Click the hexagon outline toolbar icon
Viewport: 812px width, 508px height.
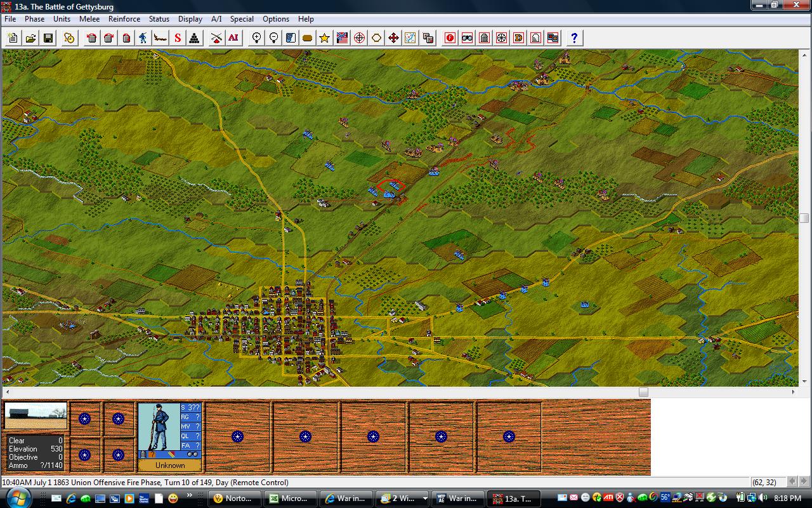click(376, 38)
